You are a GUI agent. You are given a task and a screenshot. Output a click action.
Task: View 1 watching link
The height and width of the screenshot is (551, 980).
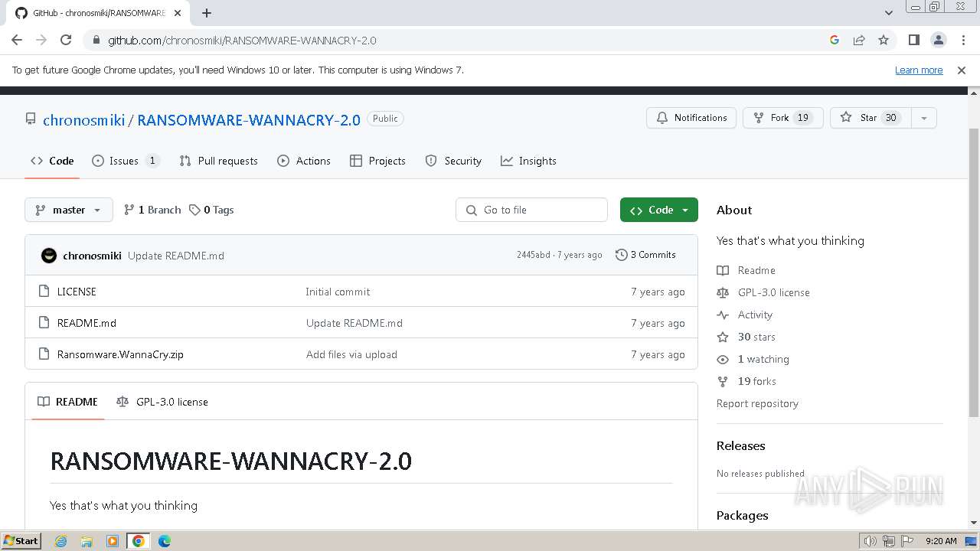(753, 359)
